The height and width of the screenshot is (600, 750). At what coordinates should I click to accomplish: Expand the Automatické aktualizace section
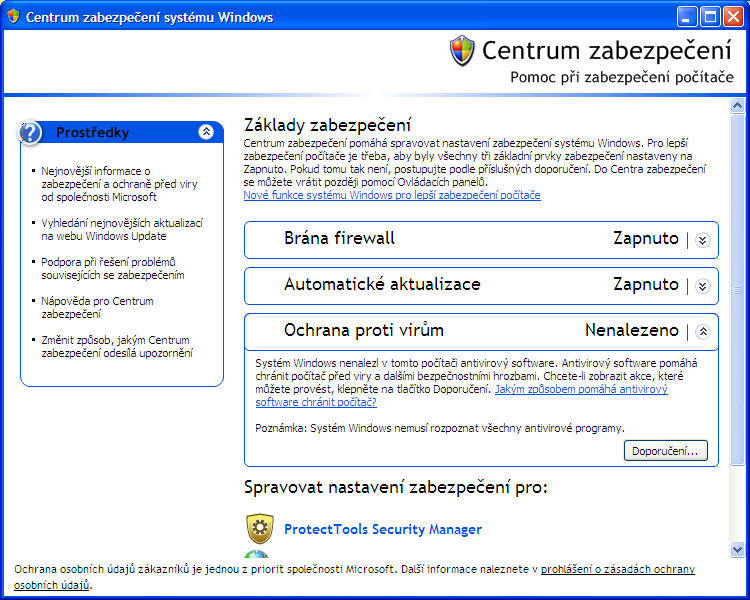(x=702, y=285)
